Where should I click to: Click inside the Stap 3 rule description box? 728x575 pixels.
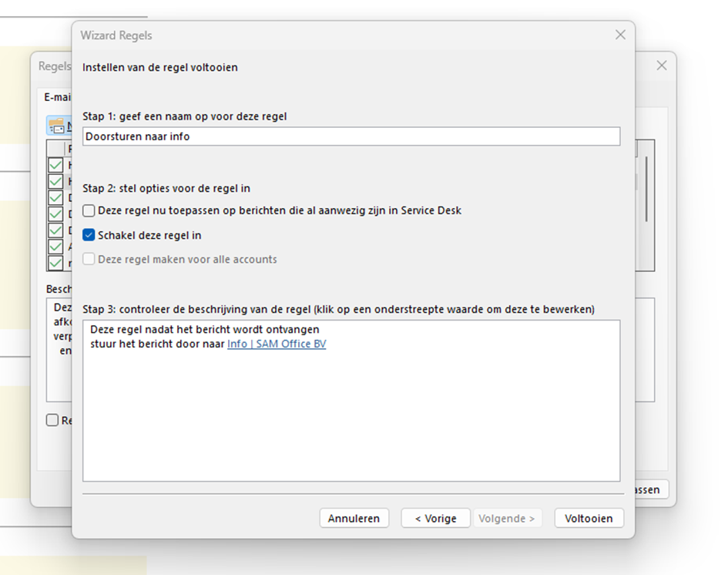[351, 416]
